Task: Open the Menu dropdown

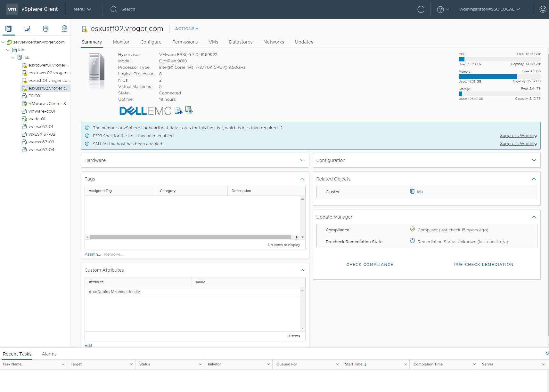Action: (82, 9)
